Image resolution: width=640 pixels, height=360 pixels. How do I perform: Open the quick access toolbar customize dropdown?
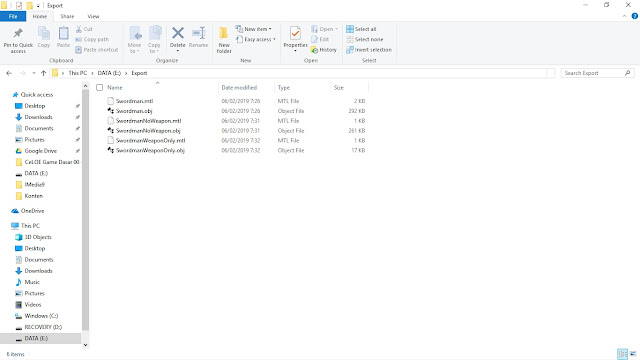pos(38,6)
